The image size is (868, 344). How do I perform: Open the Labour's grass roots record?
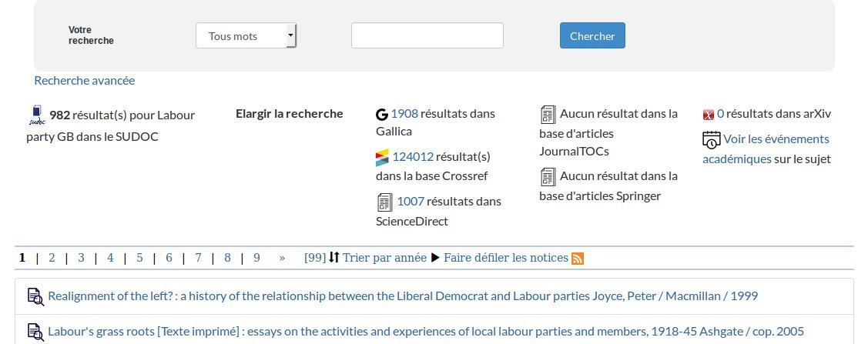coord(426,332)
